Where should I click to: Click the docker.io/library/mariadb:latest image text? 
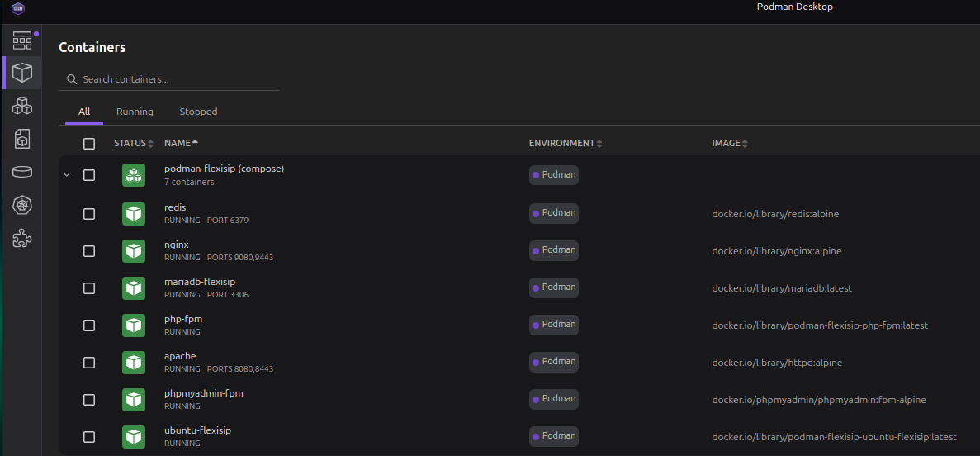click(782, 288)
